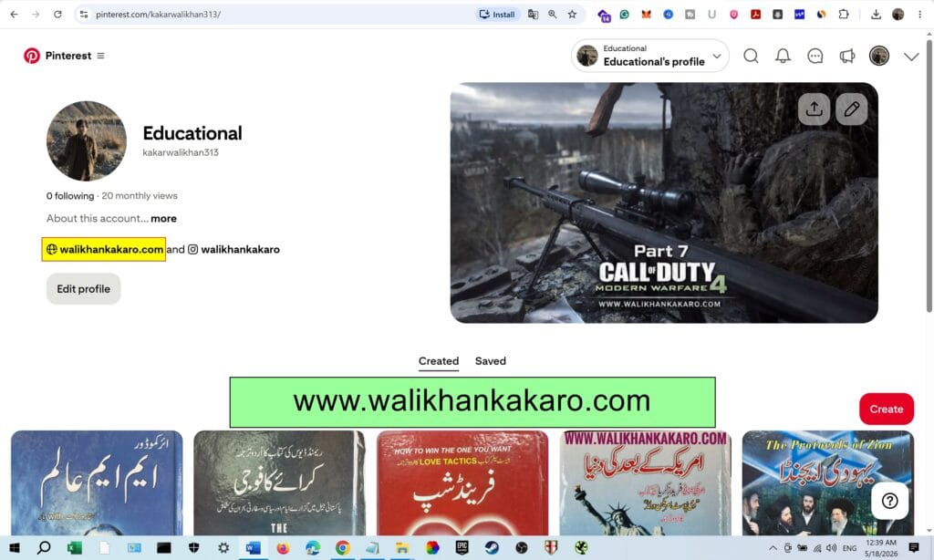Reload the page with refresh icon
Viewport: 934px width, 560px height.
tap(57, 15)
